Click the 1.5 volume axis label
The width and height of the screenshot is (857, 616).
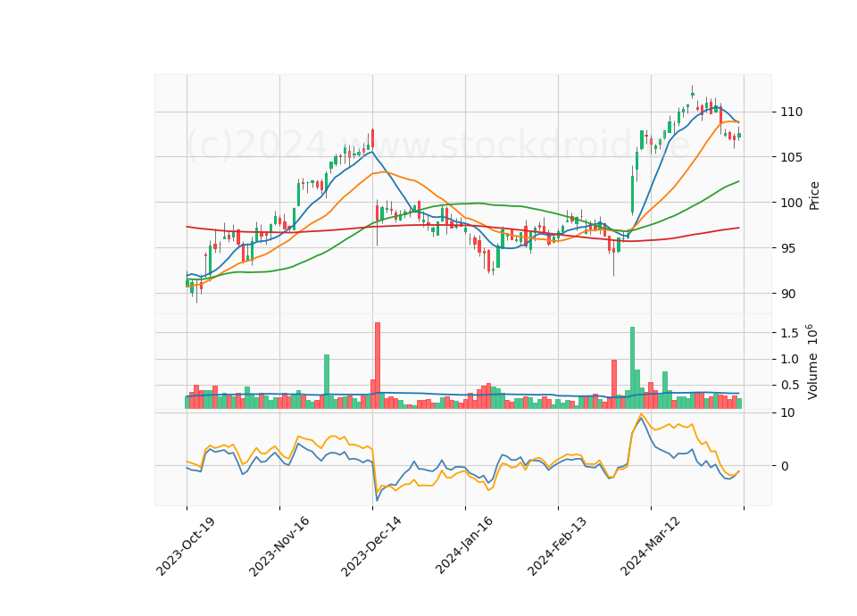790,333
